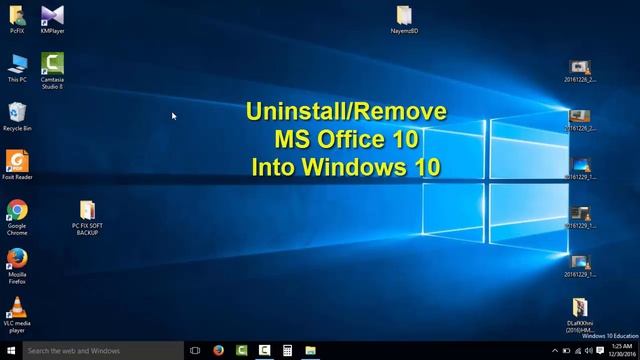Open the Windows Start menu
This screenshot has width=640, height=360.
[x=11, y=351]
